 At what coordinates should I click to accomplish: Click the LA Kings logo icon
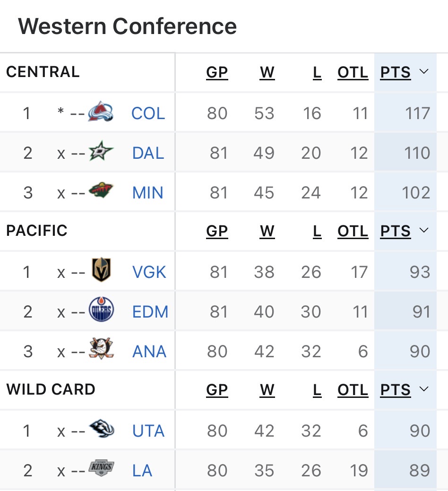[101, 469]
